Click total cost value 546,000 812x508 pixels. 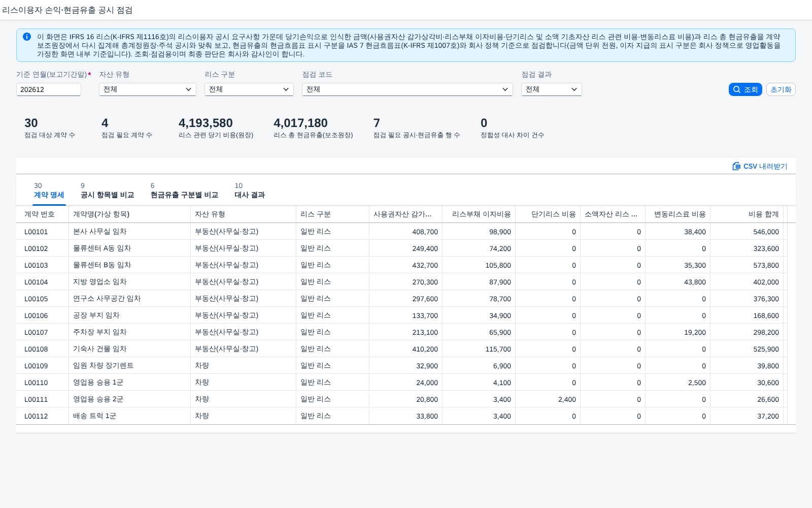pyautogui.click(x=766, y=232)
